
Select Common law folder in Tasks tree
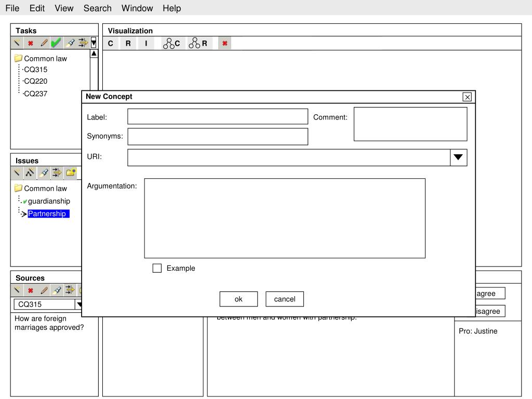(41, 58)
